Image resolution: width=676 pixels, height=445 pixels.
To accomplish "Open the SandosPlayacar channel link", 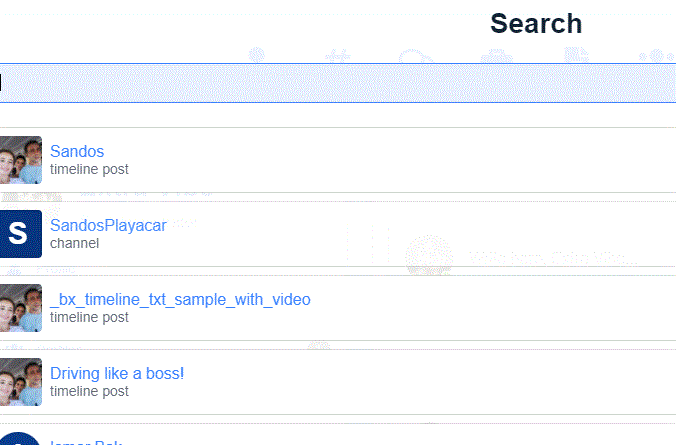I will pos(108,226).
